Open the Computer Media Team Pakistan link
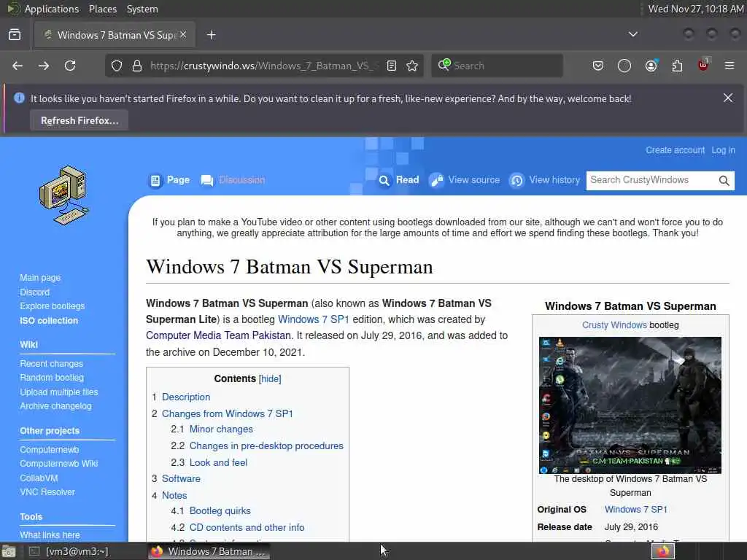The image size is (747, 560). [x=218, y=335]
